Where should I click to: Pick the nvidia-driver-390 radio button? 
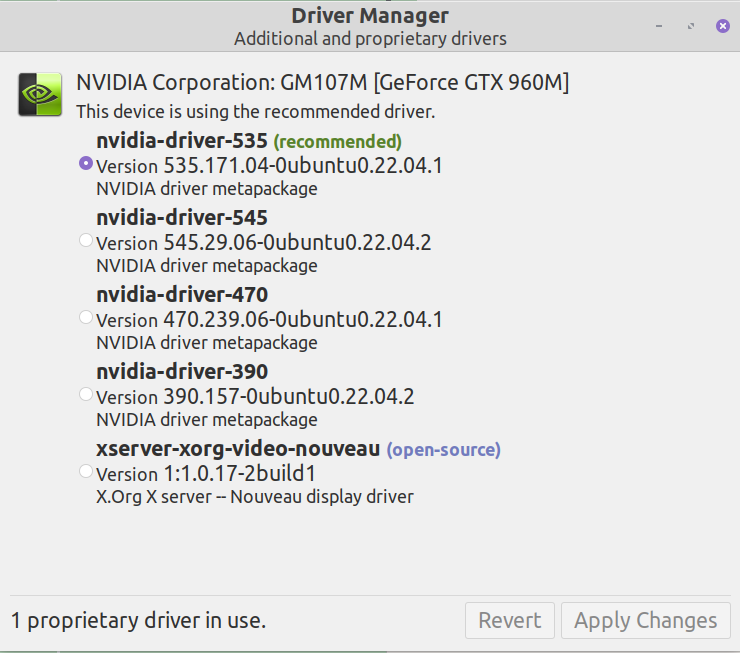click(86, 394)
